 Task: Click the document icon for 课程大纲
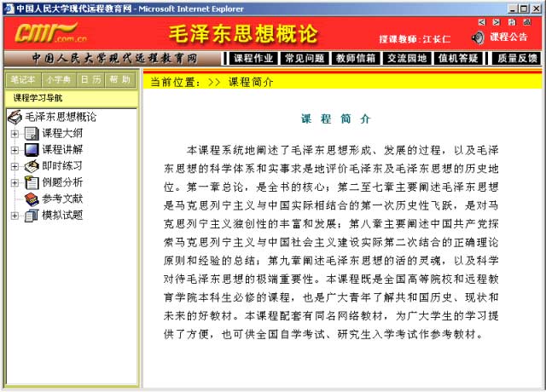click(32, 133)
